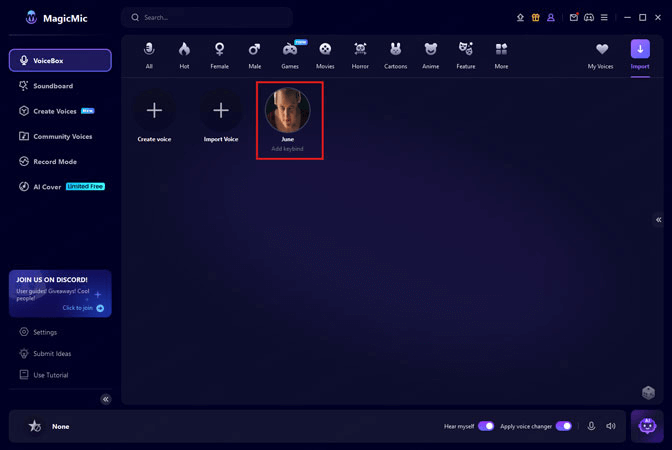Screen dimensions: 672x450
Task: Click the microphone icon in bottom bar
Action: click(x=591, y=426)
